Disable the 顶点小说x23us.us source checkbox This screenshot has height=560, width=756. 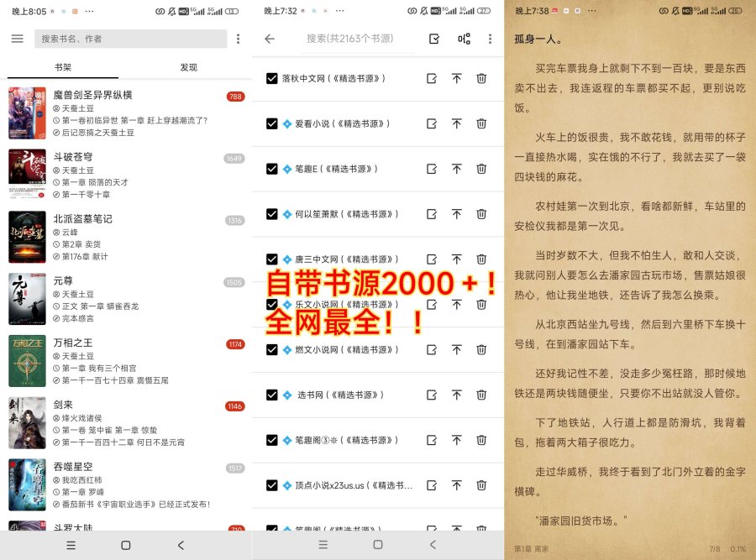272,485
